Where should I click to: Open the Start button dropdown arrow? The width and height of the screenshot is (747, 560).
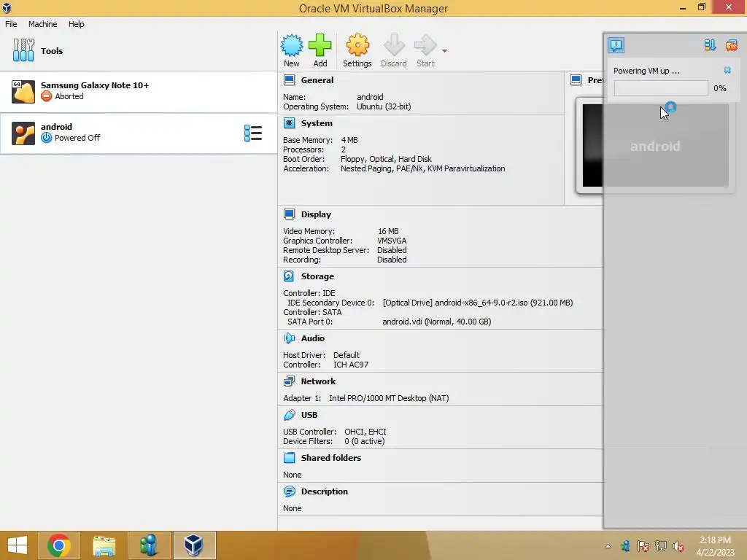[444, 50]
